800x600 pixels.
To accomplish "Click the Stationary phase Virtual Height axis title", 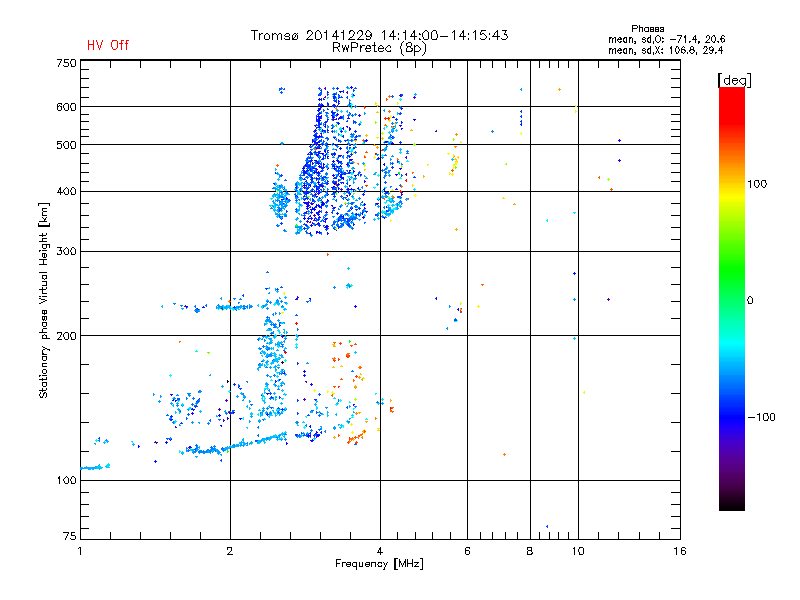I will click(x=44, y=301).
